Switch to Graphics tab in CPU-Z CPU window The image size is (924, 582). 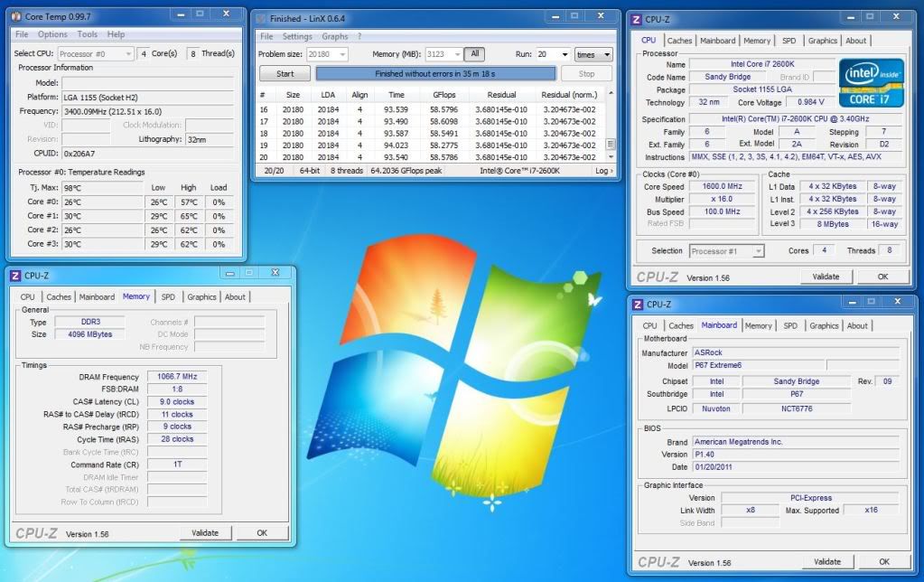pyautogui.click(x=823, y=41)
